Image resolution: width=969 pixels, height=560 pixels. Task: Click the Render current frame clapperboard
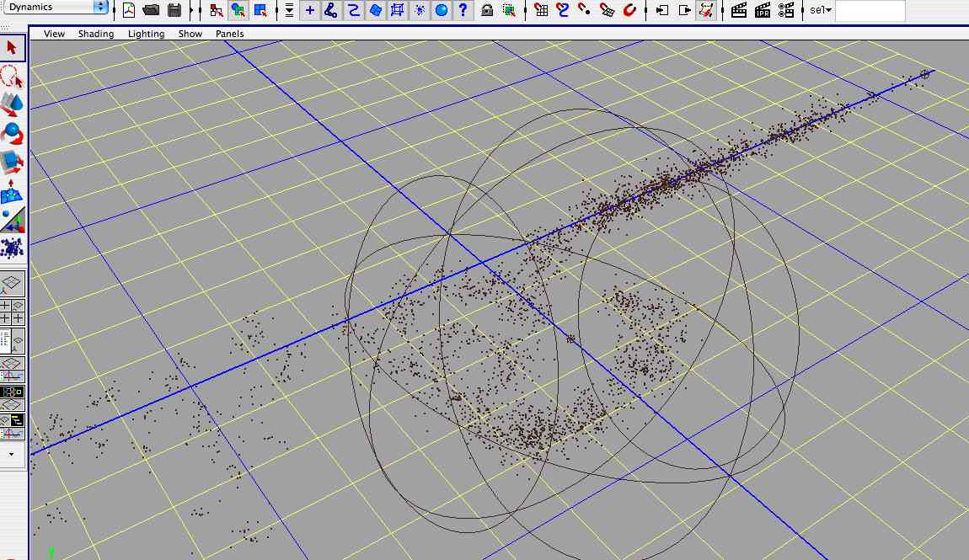(739, 11)
